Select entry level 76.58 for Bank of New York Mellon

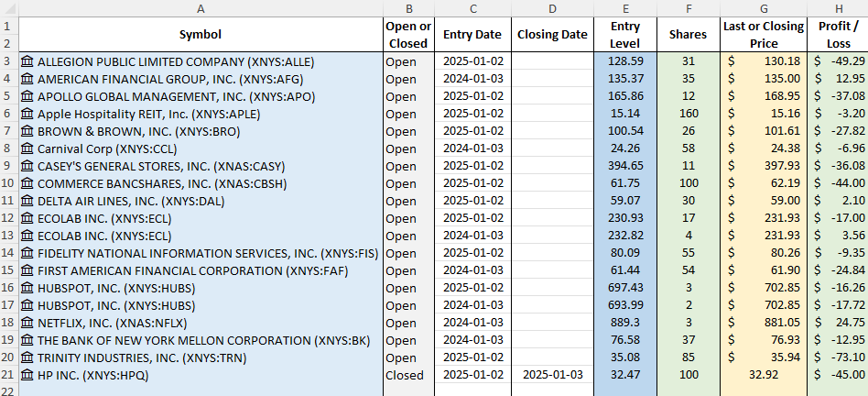pyautogui.click(x=625, y=341)
